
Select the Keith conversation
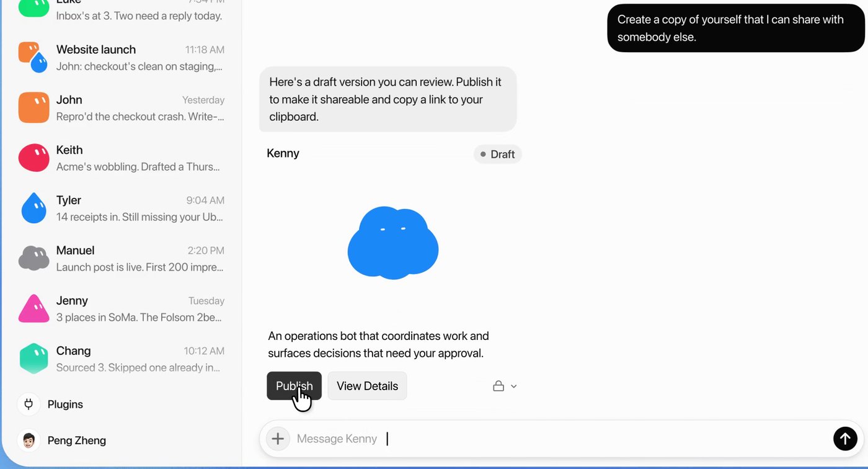click(122, 158)
